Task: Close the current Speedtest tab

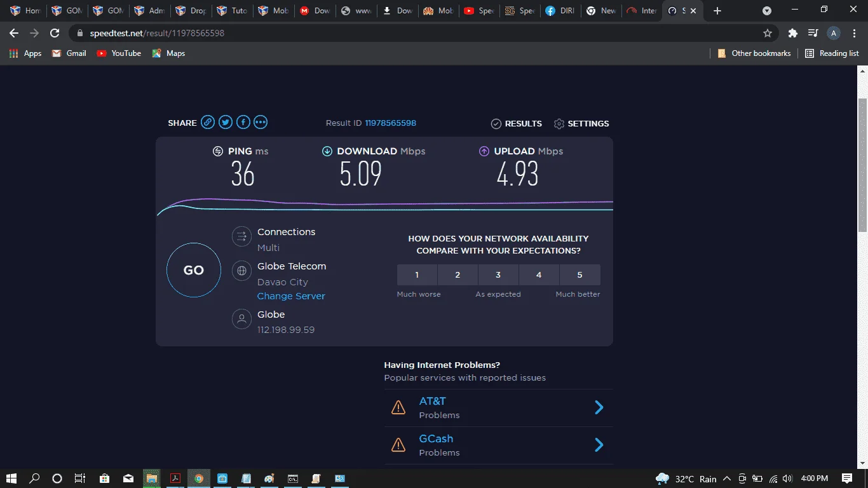Action: pyautogui.click(x=693, y=11)
